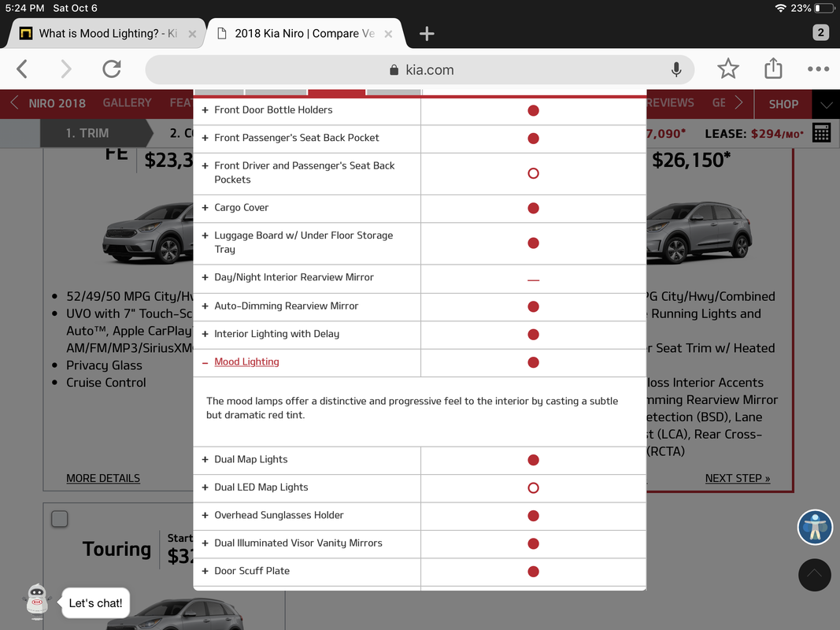
Task: Show open tabs count button
Action: click(x=820, y=32)
